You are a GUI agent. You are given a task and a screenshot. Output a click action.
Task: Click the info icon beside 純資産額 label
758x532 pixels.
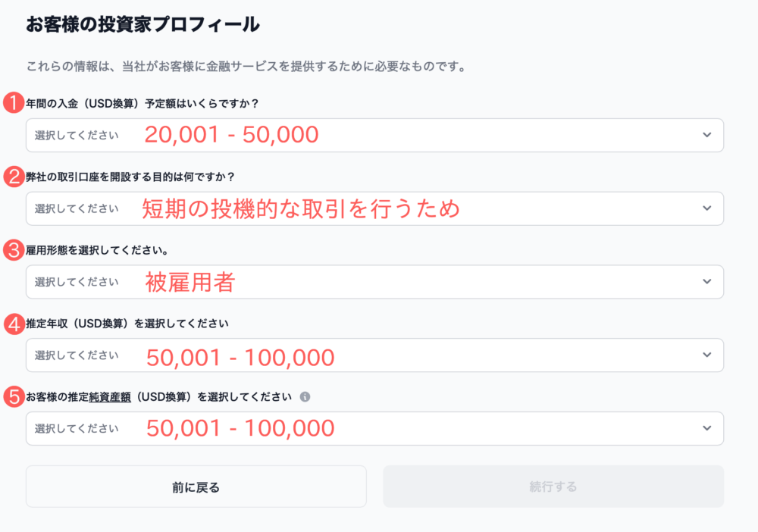click(x=305, y=396)
